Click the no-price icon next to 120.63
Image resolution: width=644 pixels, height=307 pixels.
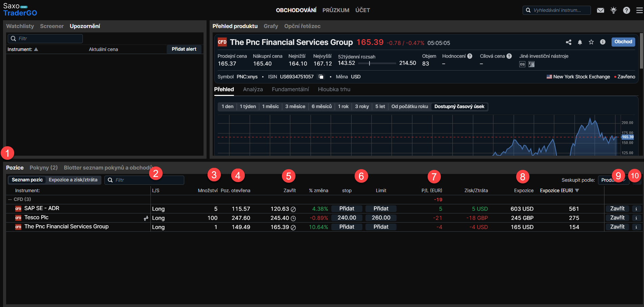[293, 209]
